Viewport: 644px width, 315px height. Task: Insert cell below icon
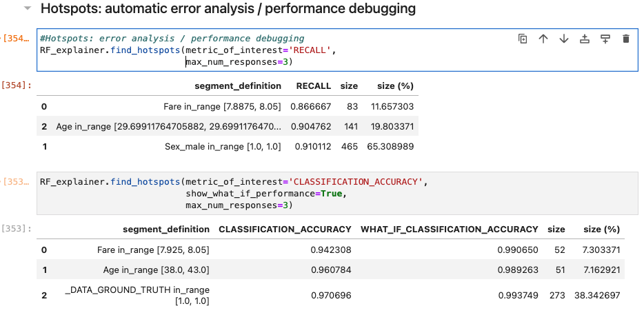point(605,39)
